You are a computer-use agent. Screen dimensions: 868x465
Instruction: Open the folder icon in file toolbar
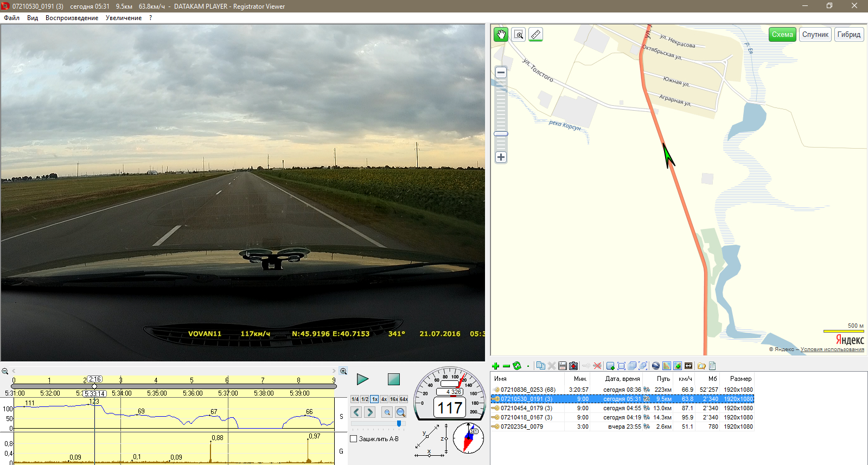[701, 366]
